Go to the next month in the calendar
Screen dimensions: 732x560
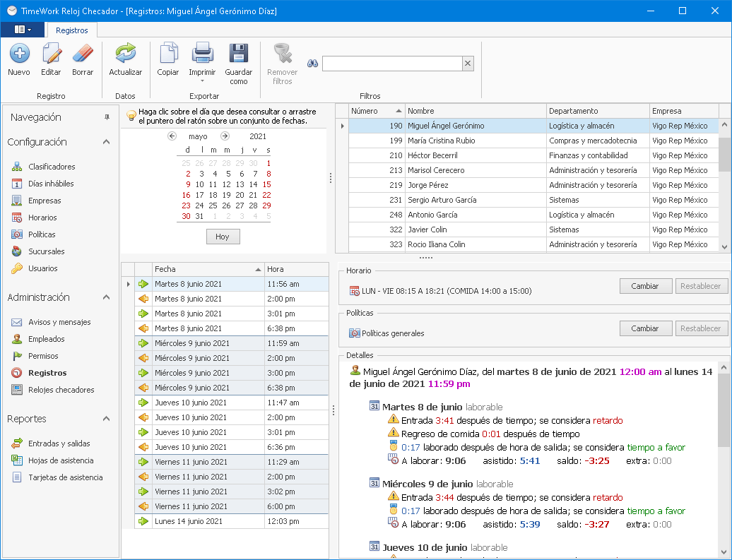(x=225, y=136)
